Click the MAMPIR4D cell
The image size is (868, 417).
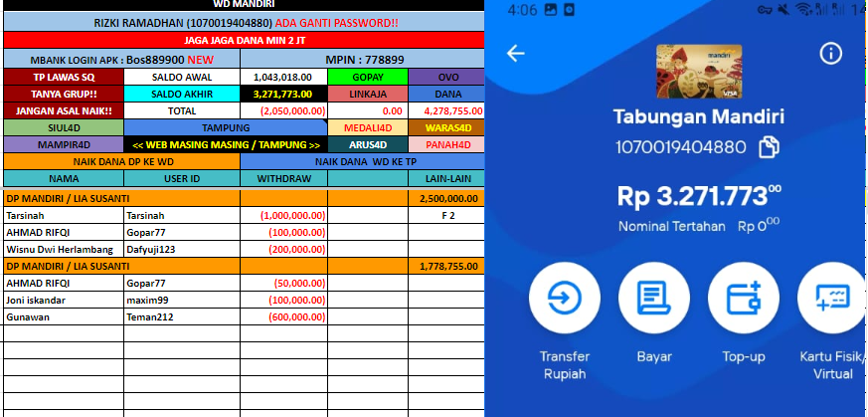pyautogui.click(x=64, y=145)
